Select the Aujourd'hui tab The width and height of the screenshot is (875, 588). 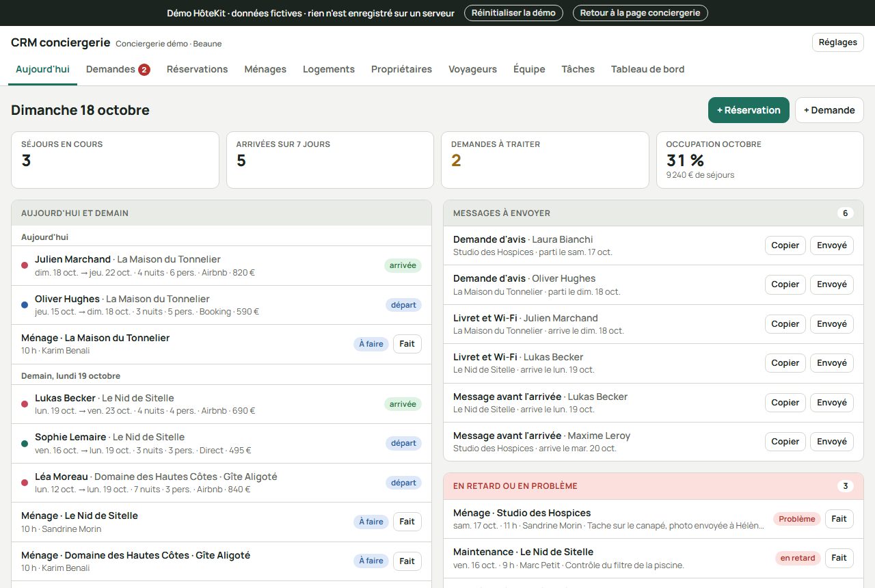click(x=42, y=69)
